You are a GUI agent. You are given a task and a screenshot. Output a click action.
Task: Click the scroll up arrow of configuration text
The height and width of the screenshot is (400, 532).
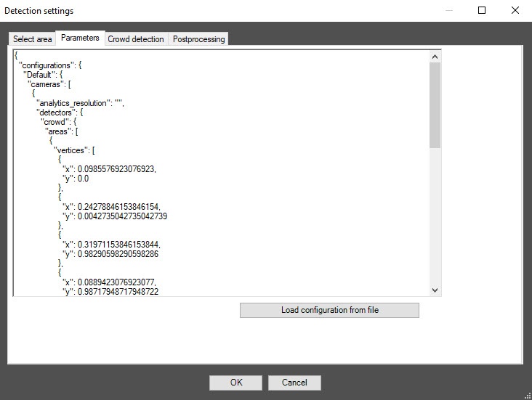pyautogui.click(x=435, y=57)
